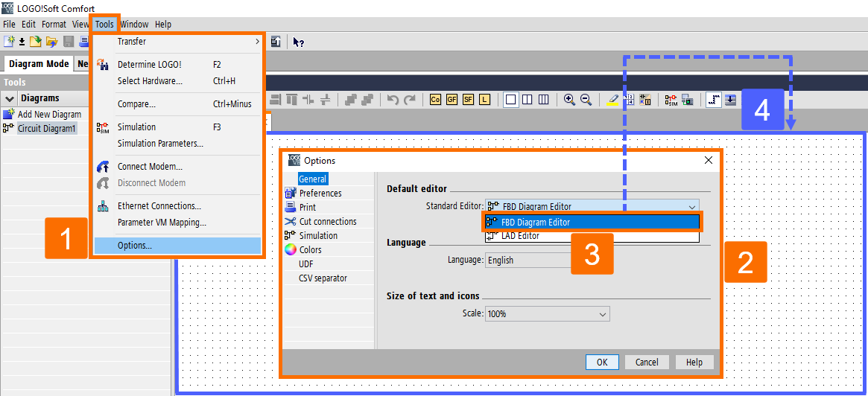Choose Select Hardware... menu entry
868x396 pixels.
click(x=177, y=80)
